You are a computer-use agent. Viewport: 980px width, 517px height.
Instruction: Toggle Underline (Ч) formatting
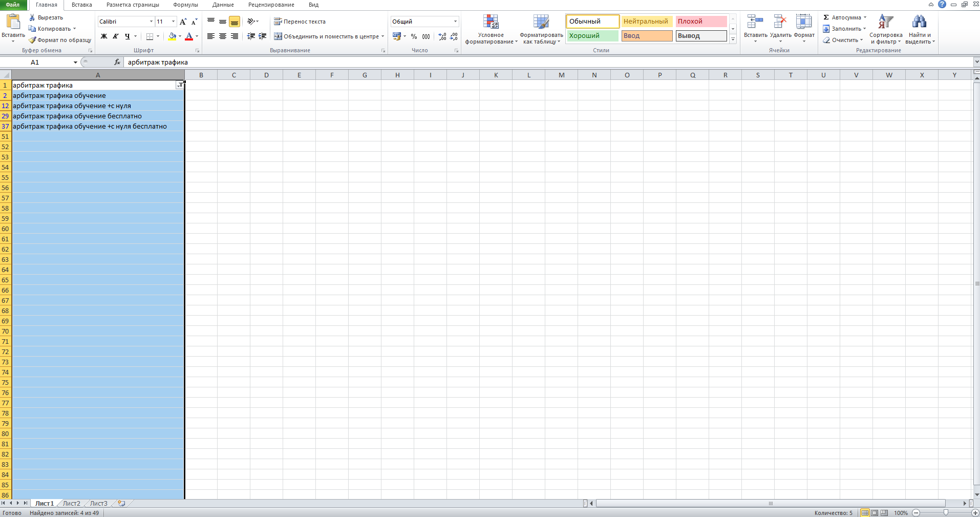127,36
